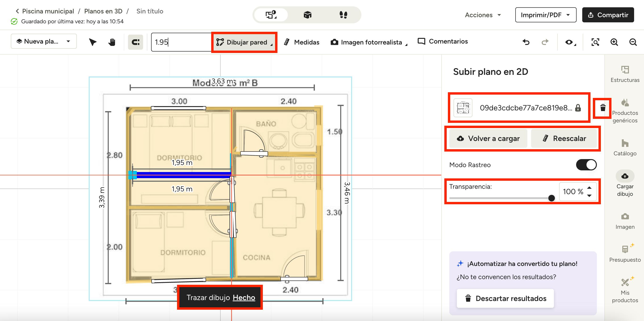Switch to the 3D view tab
644x321 pixels.
click(x=307, y=15)
